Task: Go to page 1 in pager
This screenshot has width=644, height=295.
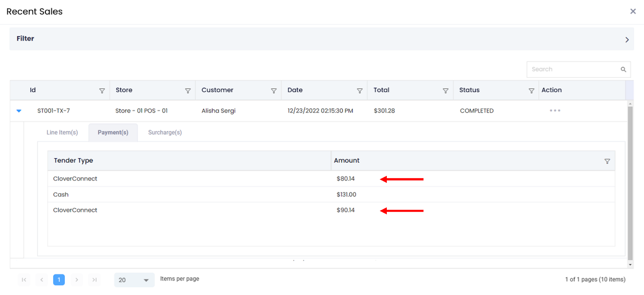Action: coord(59,280)
